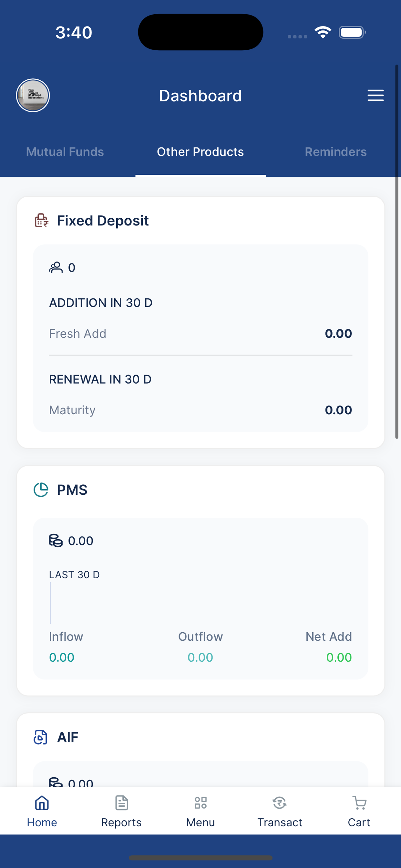Image resolution: width=401 pixels, height=868 pixels.
Task: Tap the AIF document icon
Action: 40,737
